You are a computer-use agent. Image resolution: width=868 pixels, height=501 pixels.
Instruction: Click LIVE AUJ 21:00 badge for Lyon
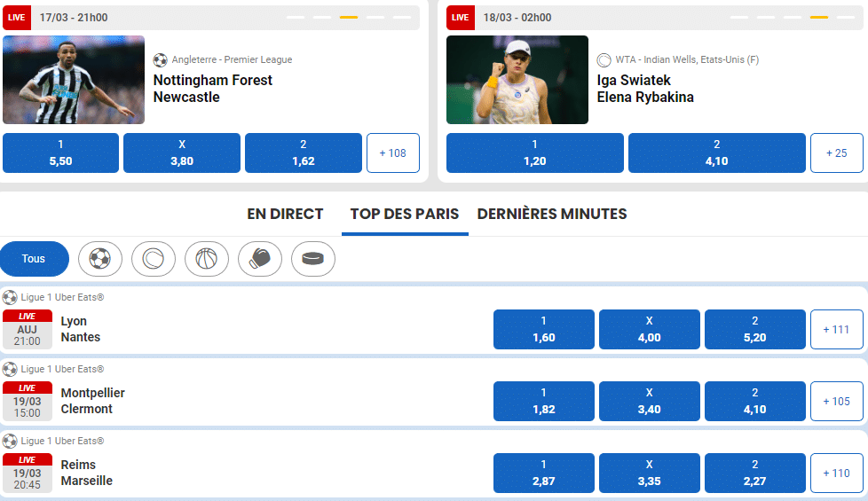[x=28, y=330]
